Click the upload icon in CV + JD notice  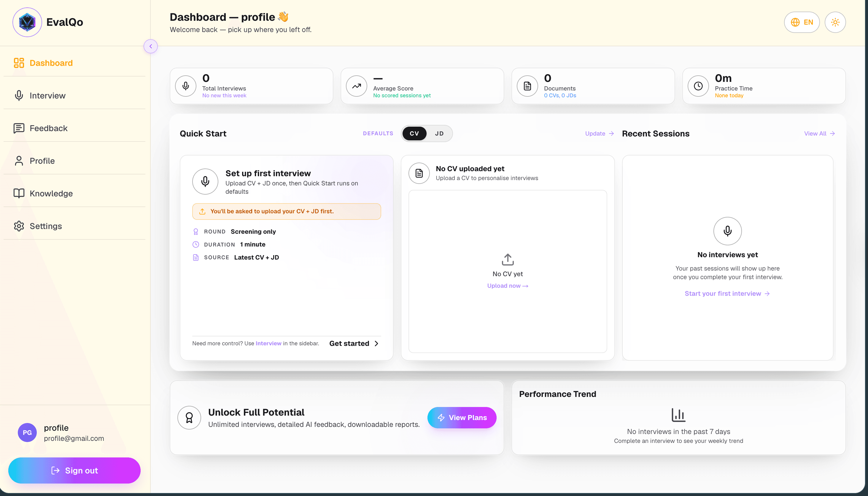[202, 212]
